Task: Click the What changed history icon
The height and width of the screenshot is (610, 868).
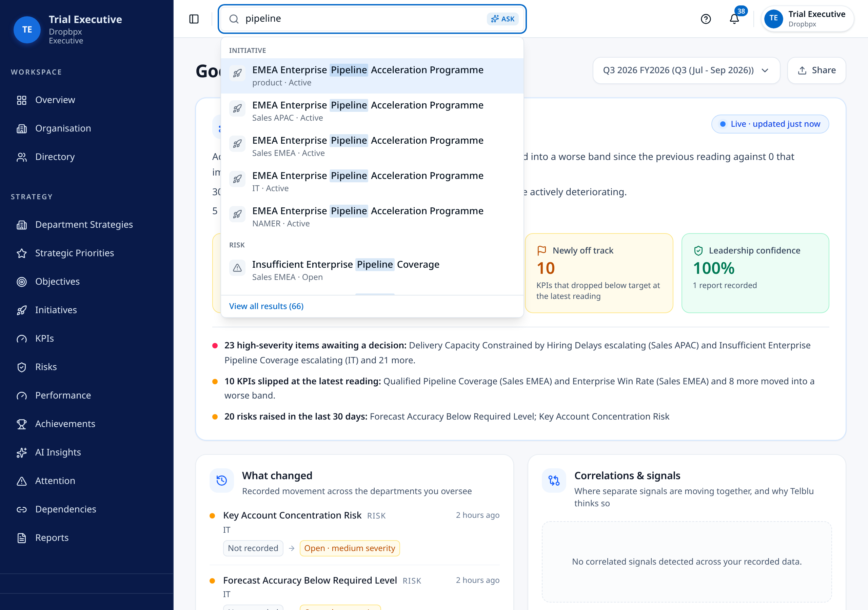Action: pos(221,480)
